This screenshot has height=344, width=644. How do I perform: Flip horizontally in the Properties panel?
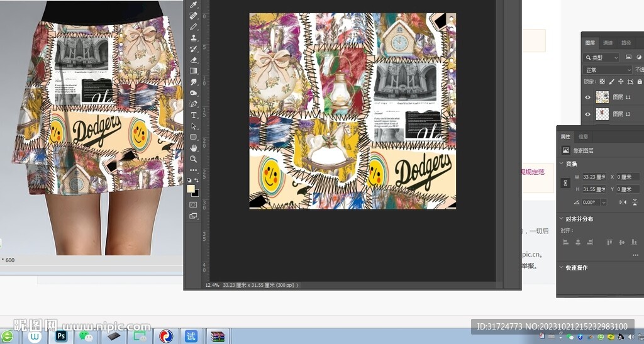623,202
